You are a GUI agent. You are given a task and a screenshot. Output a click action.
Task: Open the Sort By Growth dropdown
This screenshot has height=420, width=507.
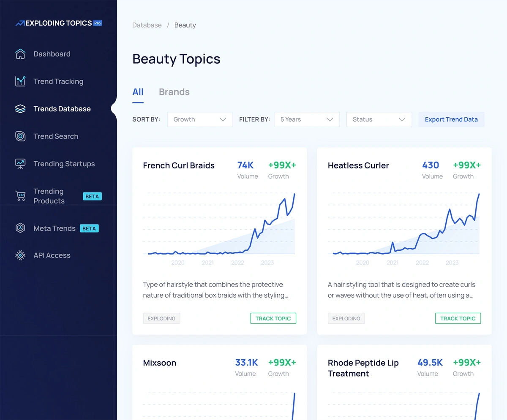[200, 119]
